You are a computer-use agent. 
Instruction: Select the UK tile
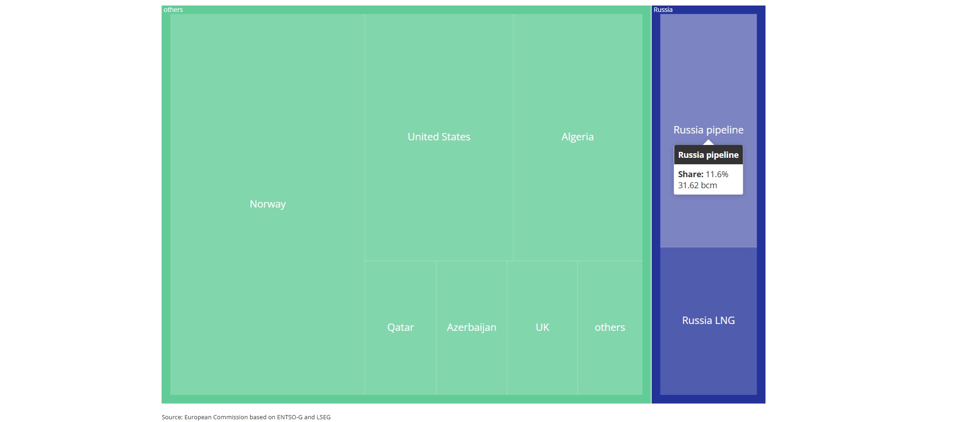542,327
